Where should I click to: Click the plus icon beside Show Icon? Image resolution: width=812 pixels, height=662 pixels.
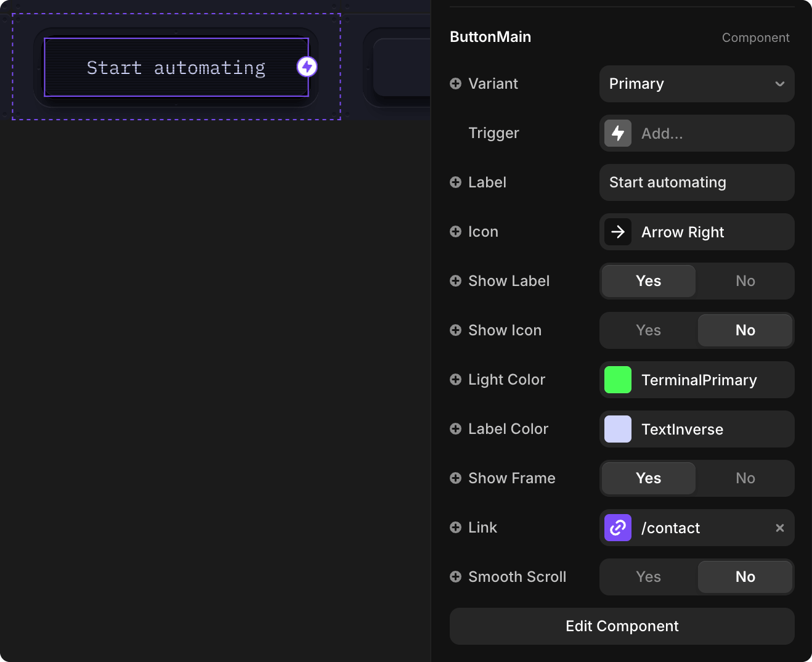pyautogui.click(x=455, y=330)
